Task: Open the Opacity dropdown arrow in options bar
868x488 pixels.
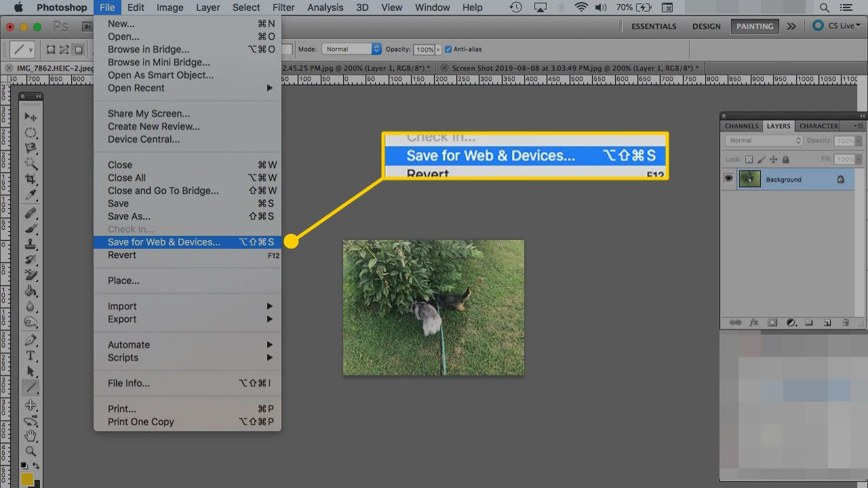Action: tap(438, 49)
